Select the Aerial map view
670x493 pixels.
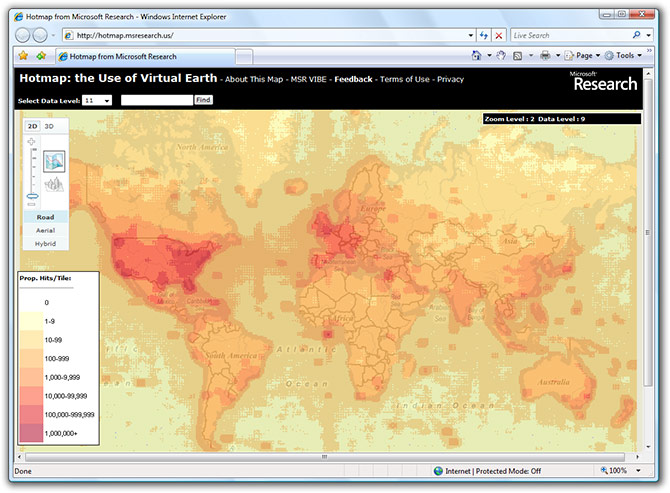tap(45, 230)
